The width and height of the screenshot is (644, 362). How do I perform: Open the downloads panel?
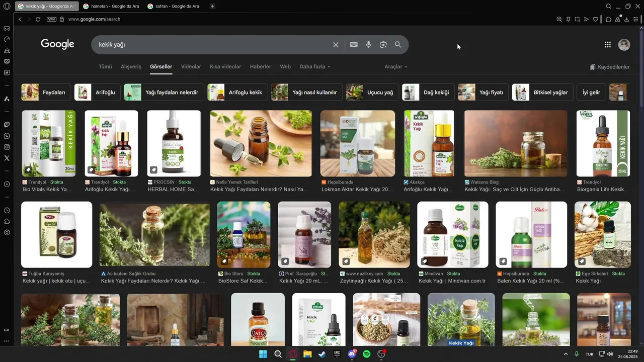[626, 19]
